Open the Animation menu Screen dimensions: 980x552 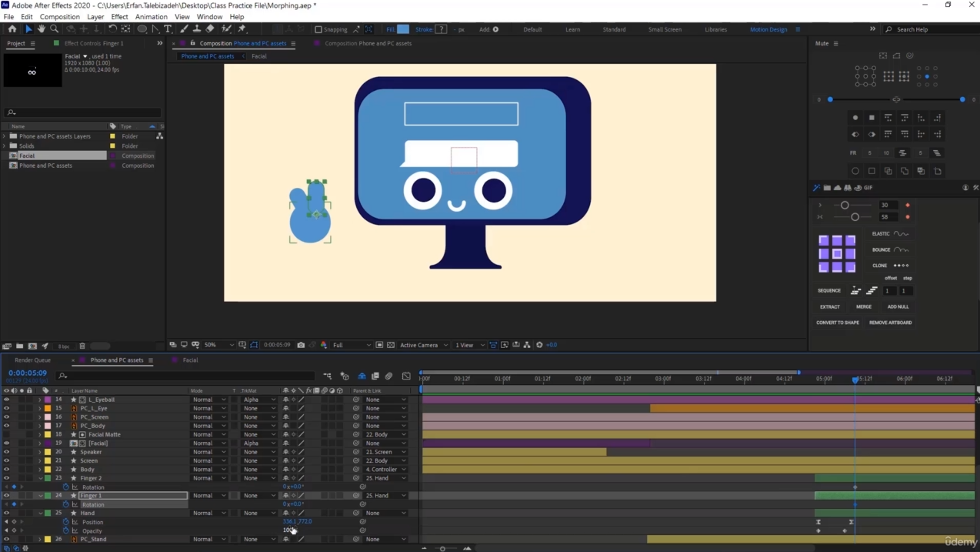point(151,16)
